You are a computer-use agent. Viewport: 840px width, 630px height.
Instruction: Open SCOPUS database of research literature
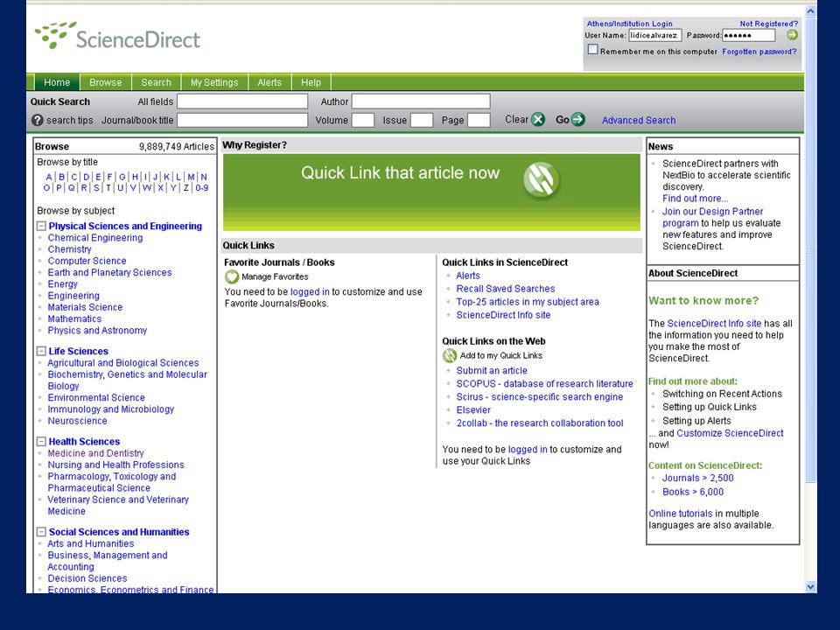544,384
